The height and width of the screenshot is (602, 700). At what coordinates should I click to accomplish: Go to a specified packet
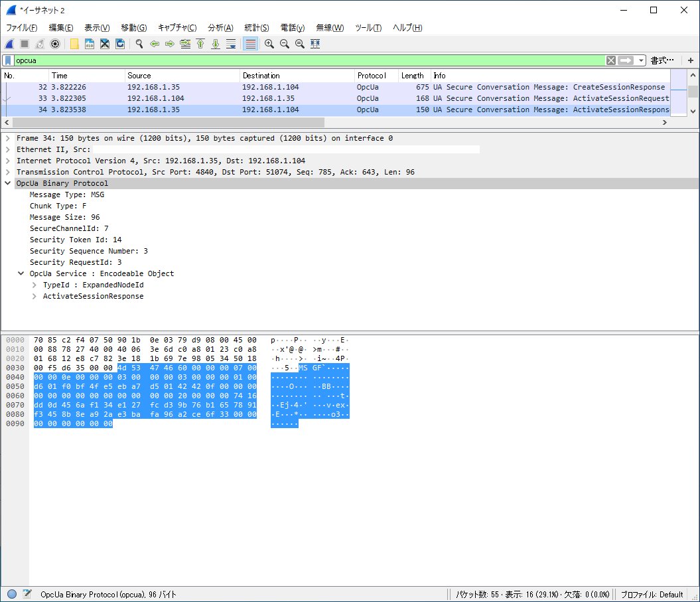[x=185, y=44]
